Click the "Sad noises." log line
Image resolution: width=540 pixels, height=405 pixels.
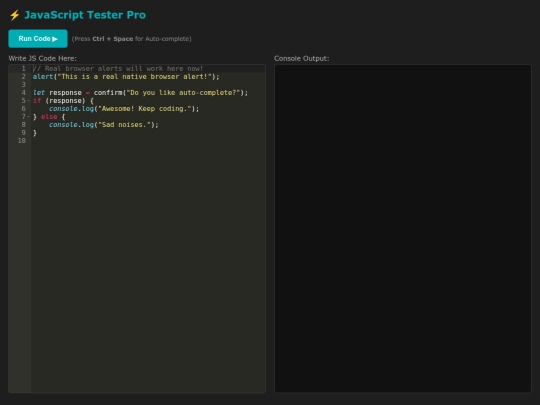click(x=104, y=125)
